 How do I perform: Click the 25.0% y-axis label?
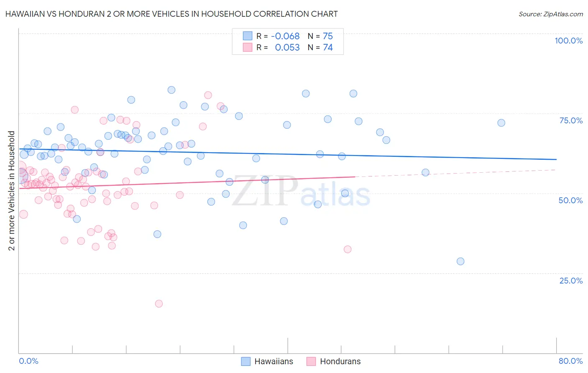571,281
